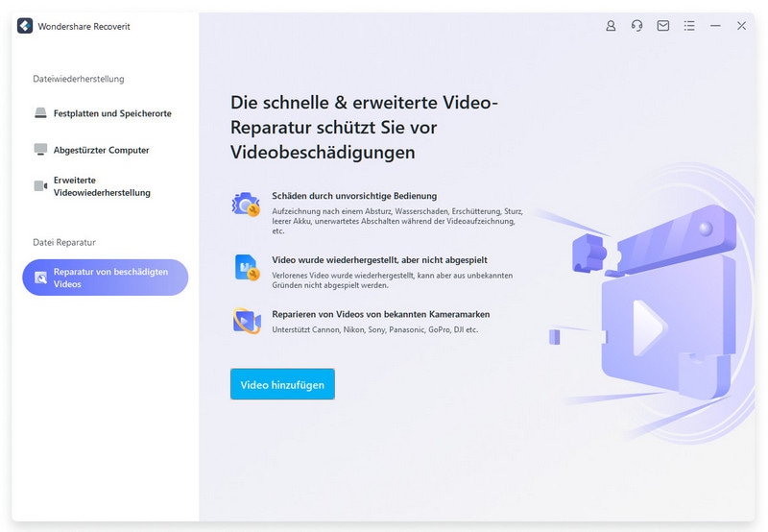
Task: Click heading Schäden durch unvorsichtige Bedienung
Action: pos(354,196)
